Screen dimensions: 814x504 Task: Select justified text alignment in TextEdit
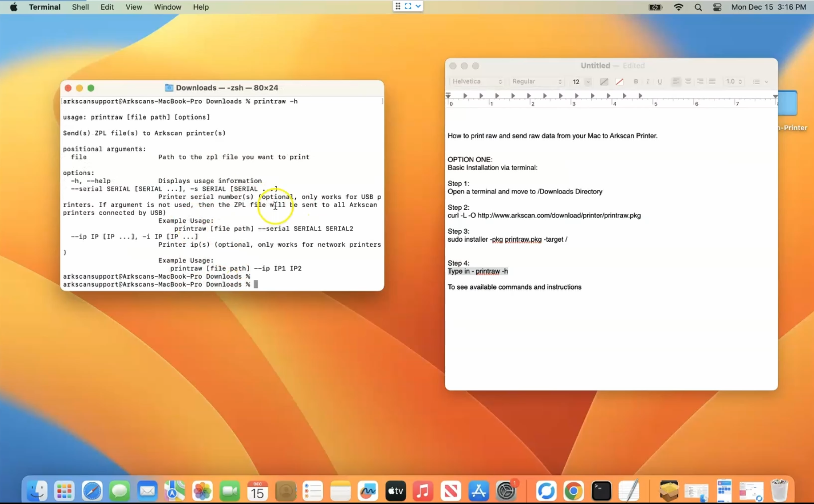click(712, 81)
